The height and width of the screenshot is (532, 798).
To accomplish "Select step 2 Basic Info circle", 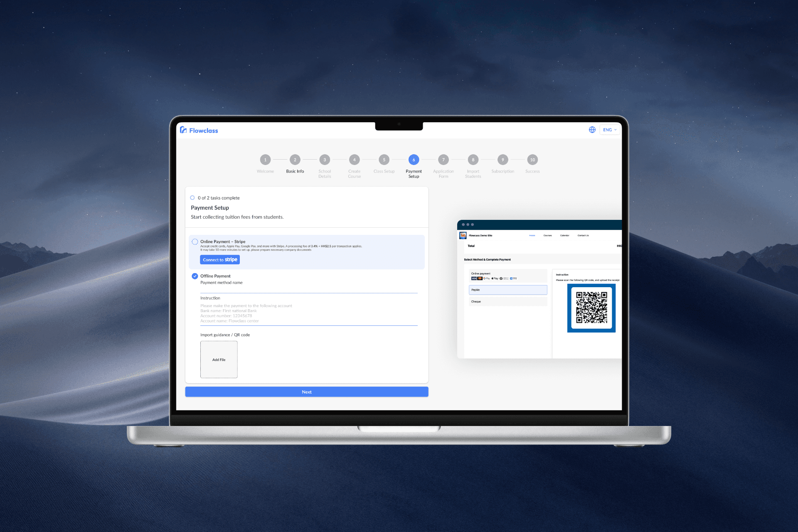I will pyautogui.click(x=295, y=160).
